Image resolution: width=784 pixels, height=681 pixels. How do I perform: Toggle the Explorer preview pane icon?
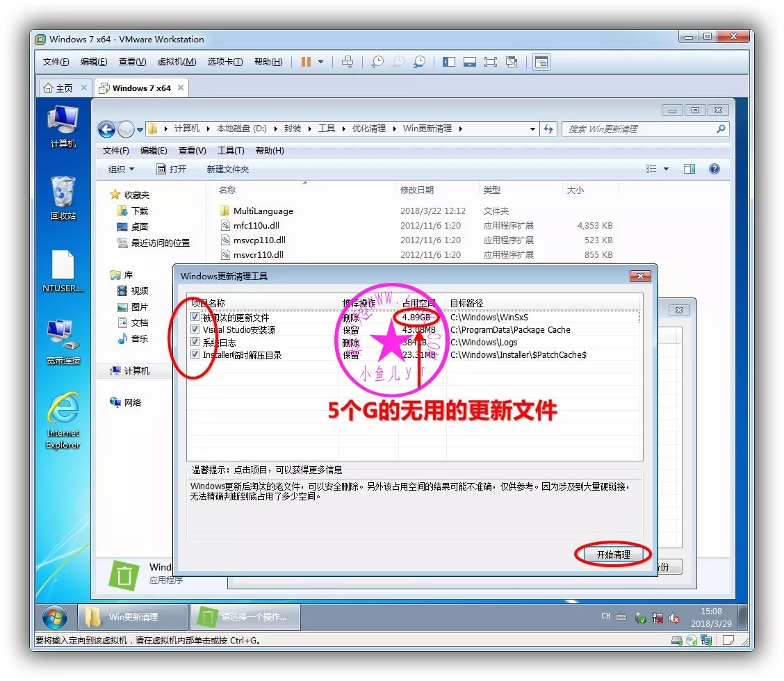click(x=689, y=169)
